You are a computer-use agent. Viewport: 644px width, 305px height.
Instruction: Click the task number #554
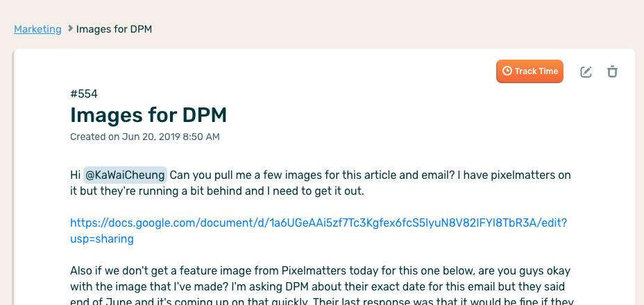coord(84,94)
